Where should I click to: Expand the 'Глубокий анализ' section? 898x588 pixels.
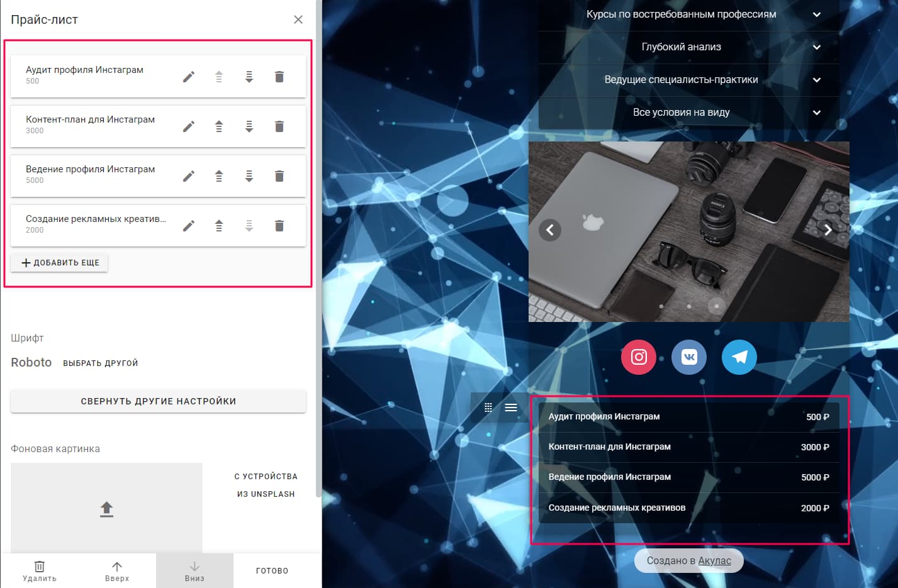click(x=816, y=47)
